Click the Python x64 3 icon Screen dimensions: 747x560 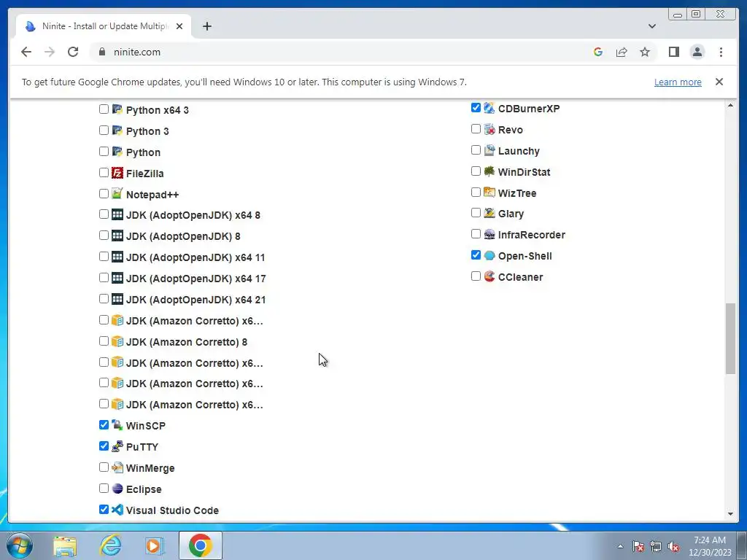[x=117, y=109]
